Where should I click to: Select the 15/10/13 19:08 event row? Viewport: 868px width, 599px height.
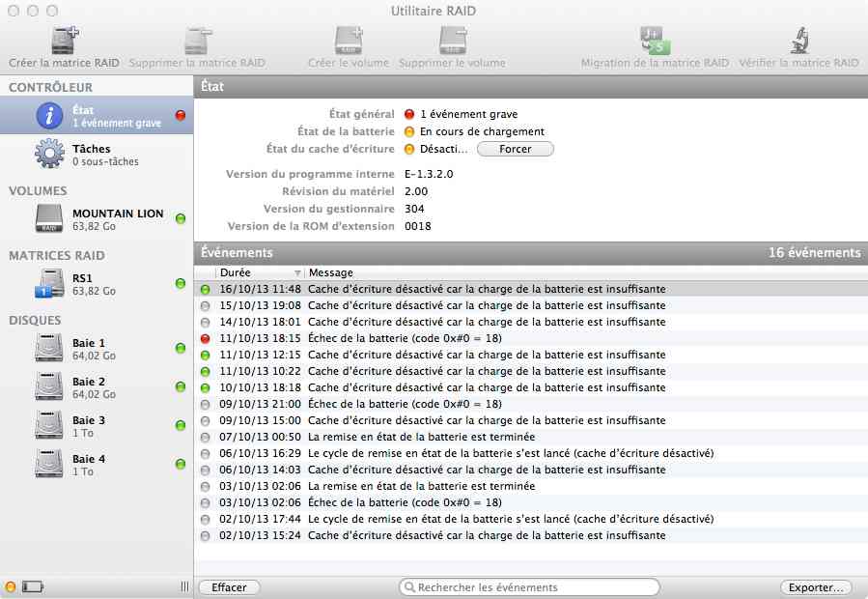[x=531, y=306]
